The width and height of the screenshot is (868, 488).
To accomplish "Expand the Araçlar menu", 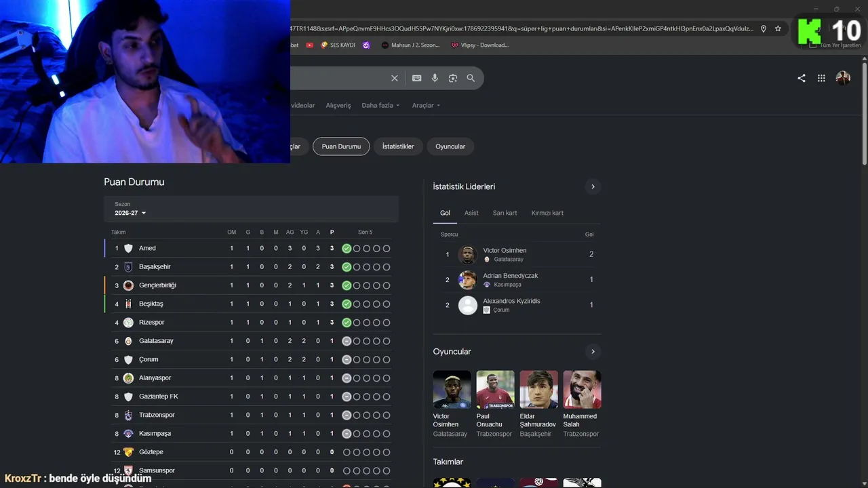I will [x=427, y=105].
